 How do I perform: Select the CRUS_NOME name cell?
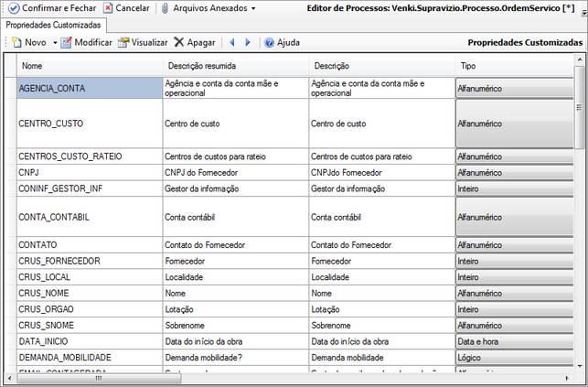click(x=90, y=294)
